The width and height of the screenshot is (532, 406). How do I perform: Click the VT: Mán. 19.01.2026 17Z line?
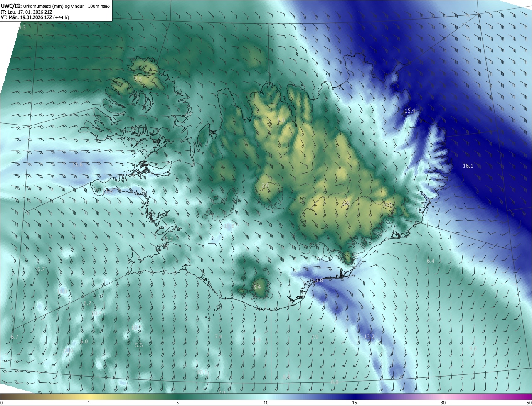pos(36,17)
